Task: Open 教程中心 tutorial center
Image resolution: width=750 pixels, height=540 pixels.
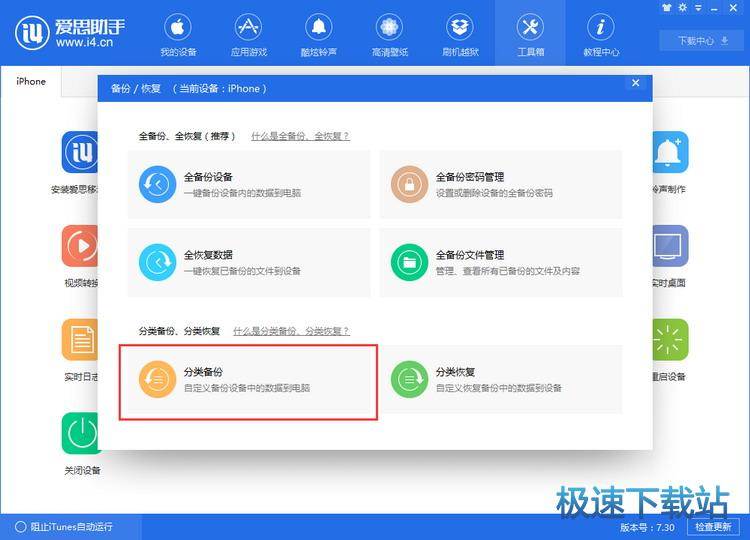Action: (601, 35)
